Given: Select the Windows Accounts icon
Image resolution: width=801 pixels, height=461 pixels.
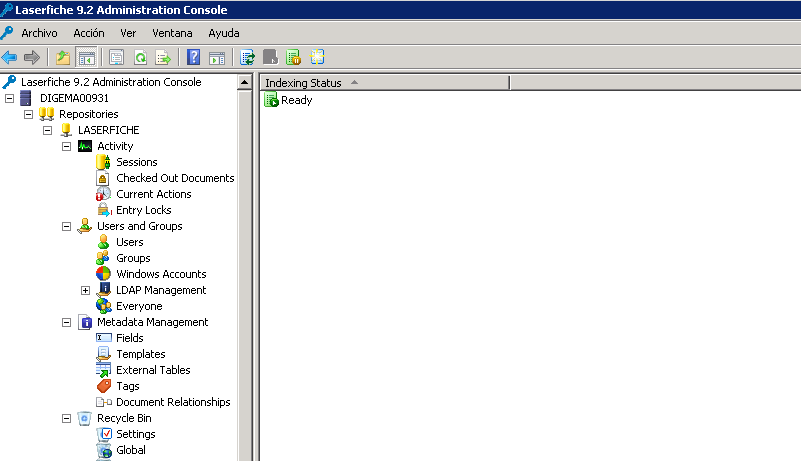Looking at the screenshot, I should pos(103,274).
